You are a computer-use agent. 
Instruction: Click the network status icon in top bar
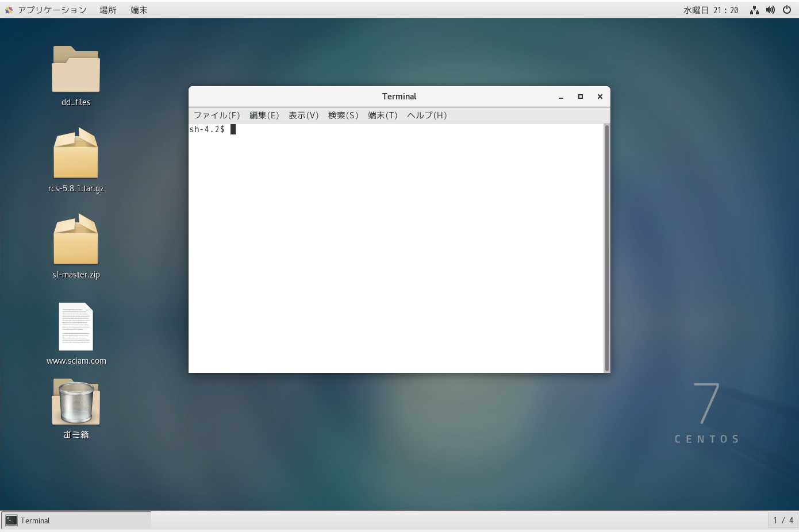point(754,10)
